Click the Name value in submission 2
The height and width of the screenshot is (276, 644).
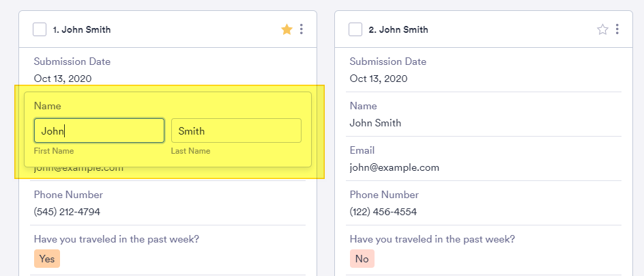(375, 123)
